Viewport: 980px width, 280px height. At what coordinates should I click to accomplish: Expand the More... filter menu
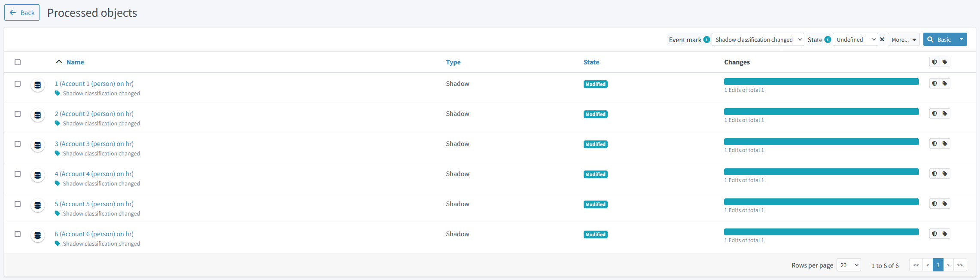pos(904,40)
